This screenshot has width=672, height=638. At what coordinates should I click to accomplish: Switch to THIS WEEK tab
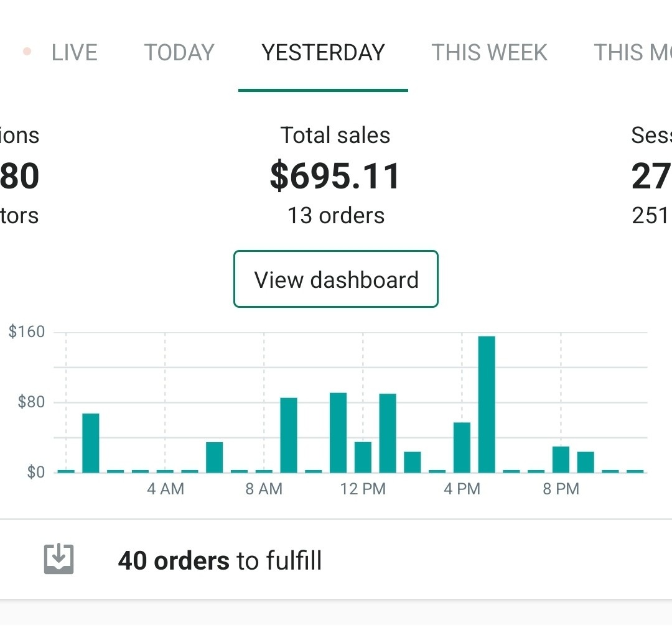coord(489,53)
